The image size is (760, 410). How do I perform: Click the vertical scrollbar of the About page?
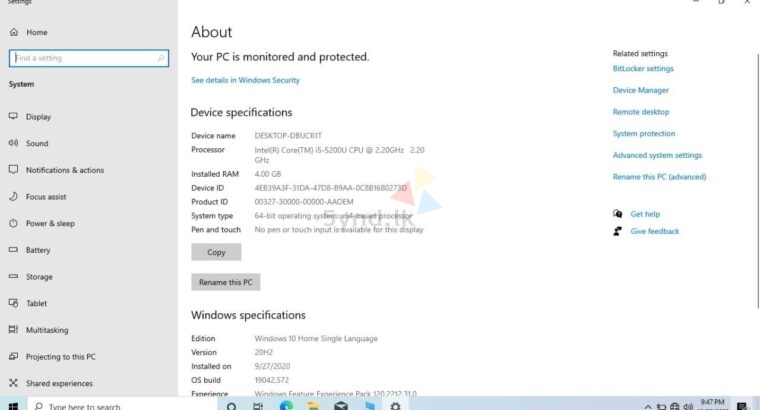pyautogui.click(x=757, y=179)
